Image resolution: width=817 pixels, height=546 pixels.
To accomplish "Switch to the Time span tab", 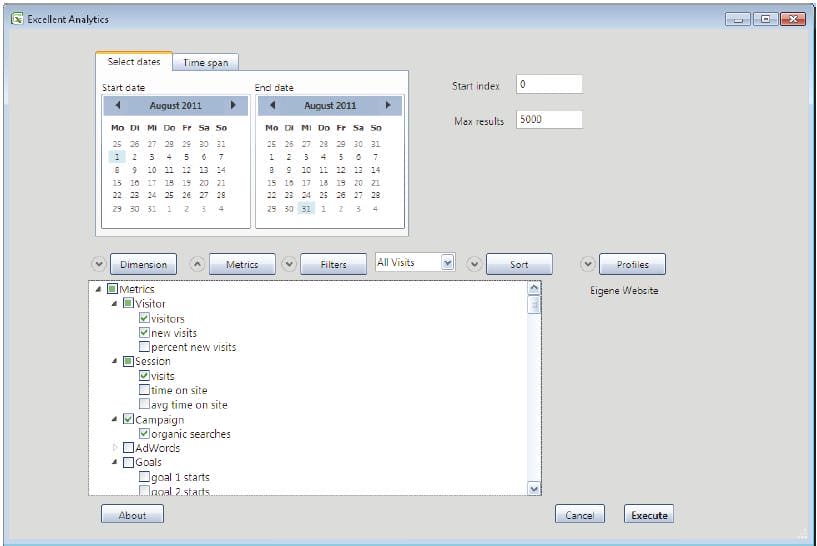I will coord(205,63).
